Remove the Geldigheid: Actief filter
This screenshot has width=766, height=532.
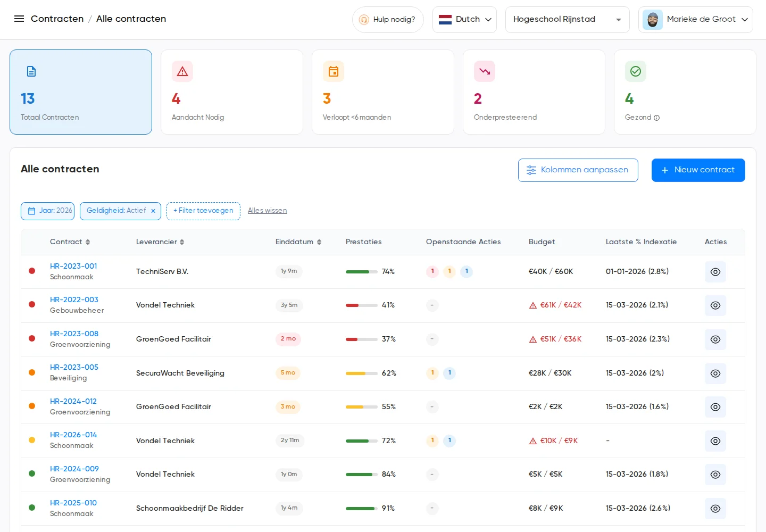click(x=153, y=211)
